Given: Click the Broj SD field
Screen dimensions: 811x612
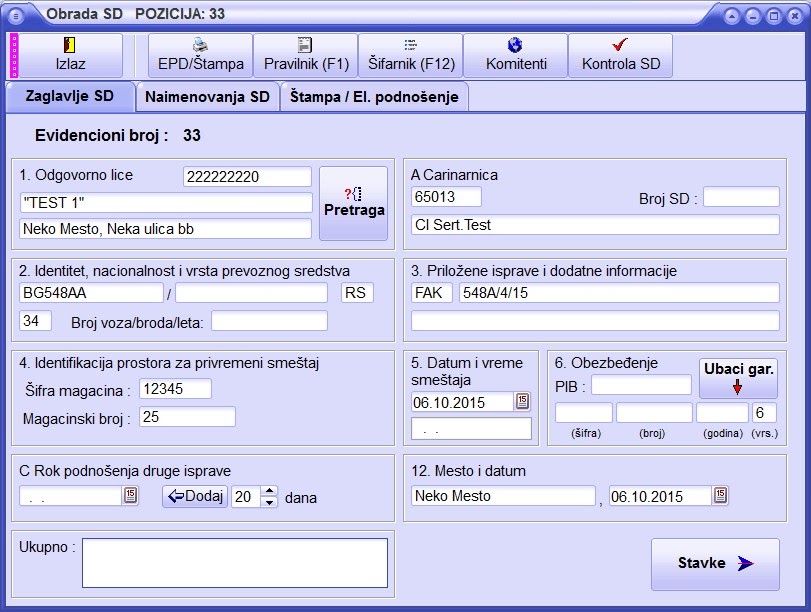Looking at the screenshot, I should pos(741,197).
